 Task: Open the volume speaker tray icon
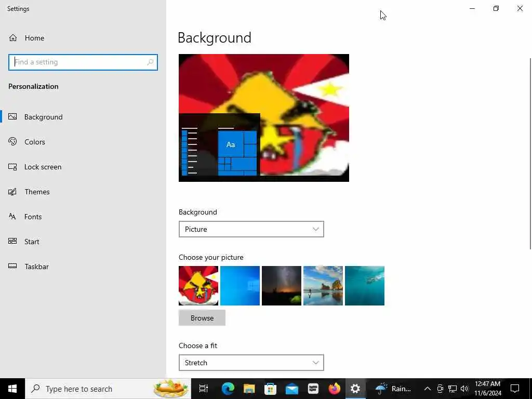(464, 389)
